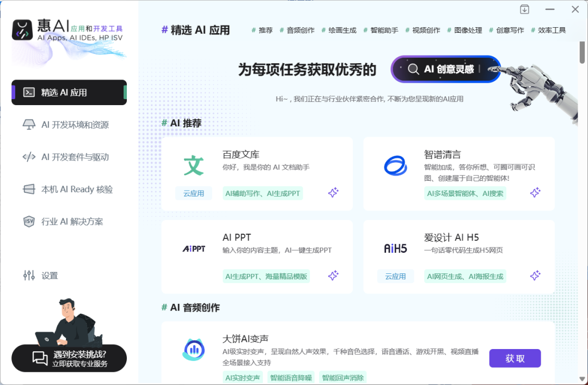Jump to the 音频创作 category tag
The height and width of the screenshot is (385, 588).
tap(300, 30)
